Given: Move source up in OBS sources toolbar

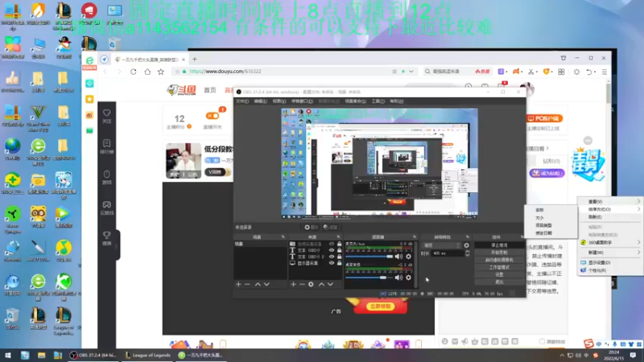Looking at the screenshot, I should click(321, 284).
